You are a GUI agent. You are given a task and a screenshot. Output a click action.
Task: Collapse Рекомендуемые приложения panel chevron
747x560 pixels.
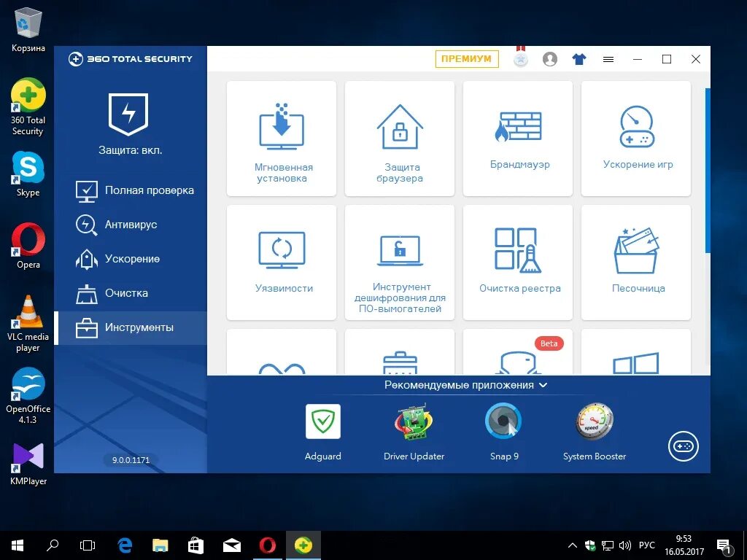[x=543, y=385]
